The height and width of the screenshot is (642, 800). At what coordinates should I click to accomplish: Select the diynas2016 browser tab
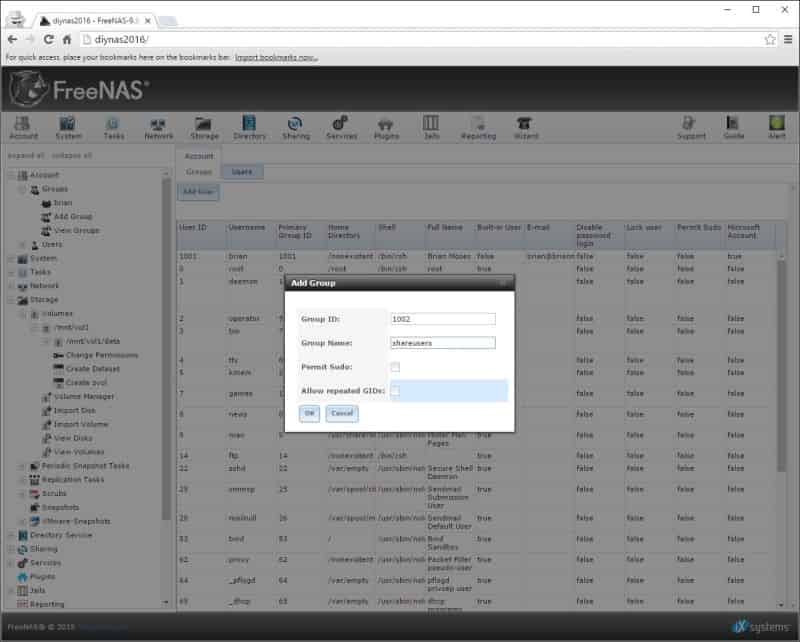tap(94, 21)
